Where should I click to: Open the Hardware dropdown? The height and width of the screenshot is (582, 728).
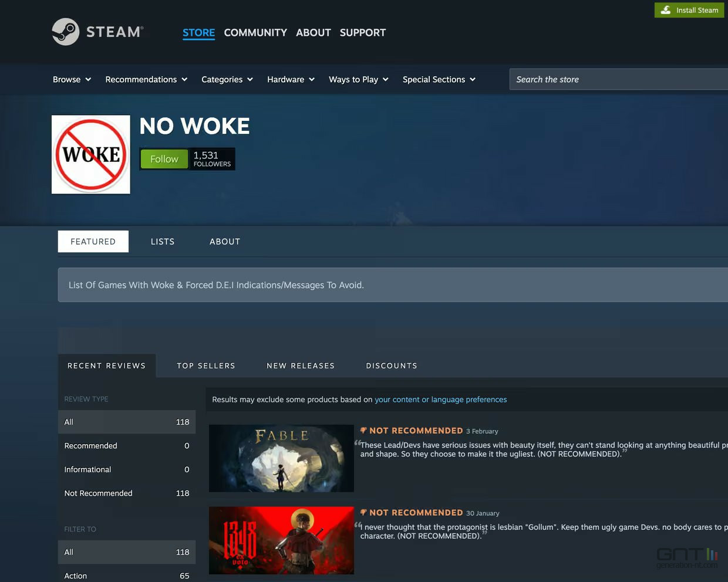click(291, 79)
